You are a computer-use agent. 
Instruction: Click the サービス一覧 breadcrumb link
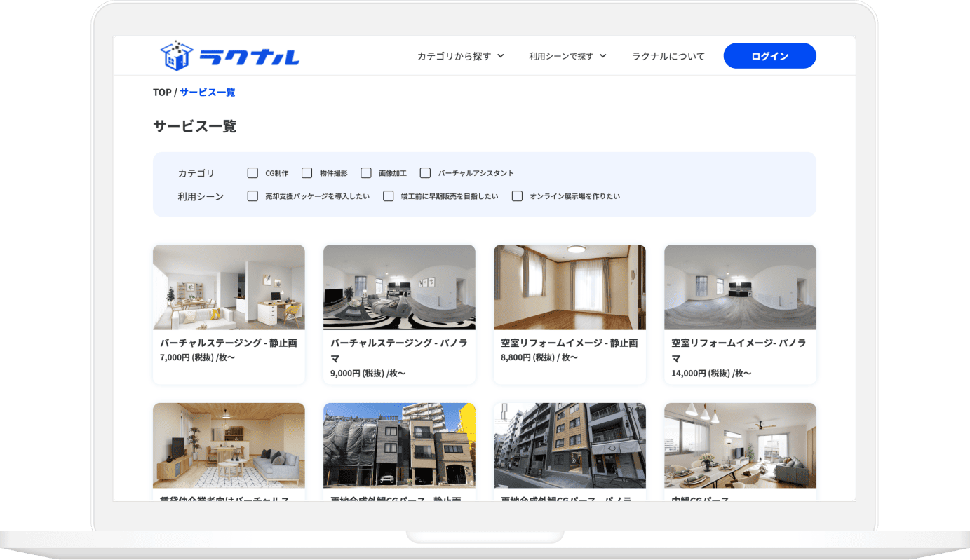pyautogui.click(x=208, y=93)
